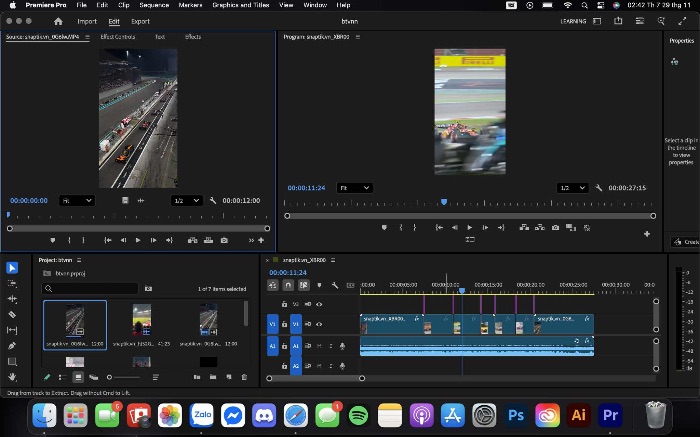Open Program monitor playback resolution dropdown
This screenshot has width=700, height=437.
click(x=572, y=188)
